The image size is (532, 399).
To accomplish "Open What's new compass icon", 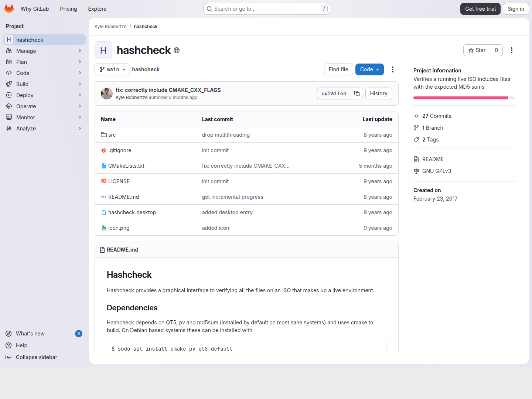I will click(x=8, y=334).
